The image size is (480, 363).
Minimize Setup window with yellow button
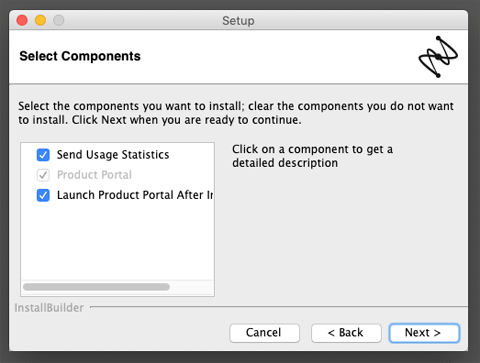pos(40,20)
